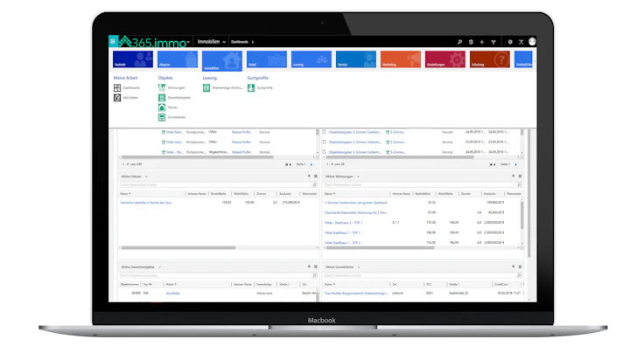This screenshot has width=644, height=346.
Task: Sort Aktive Häuser by Kaufpreis column
Action: point(285,193)
